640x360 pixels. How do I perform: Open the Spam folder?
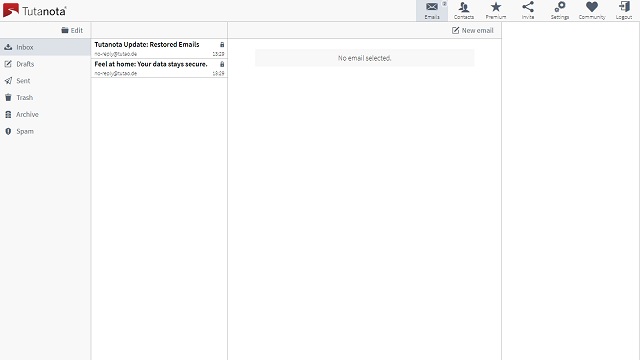click(45, 131)
